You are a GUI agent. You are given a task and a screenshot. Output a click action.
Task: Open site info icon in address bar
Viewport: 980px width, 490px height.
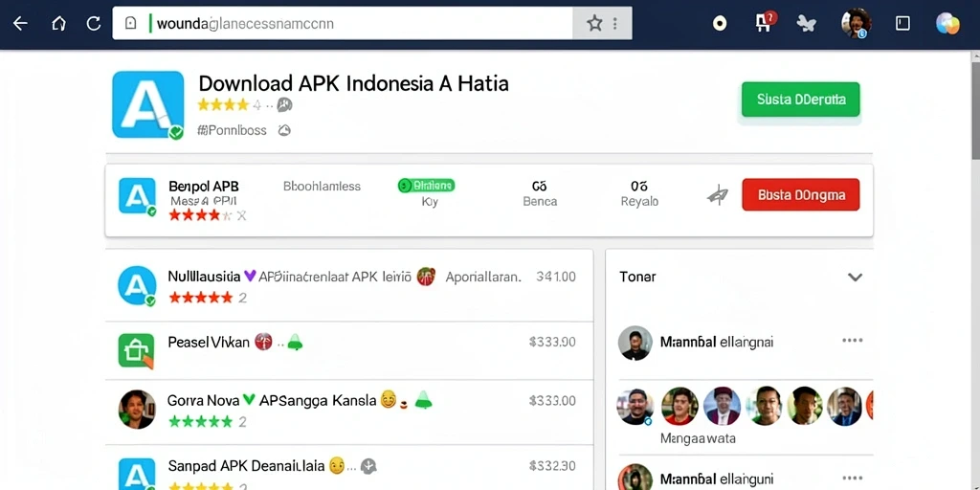point(130,24)
